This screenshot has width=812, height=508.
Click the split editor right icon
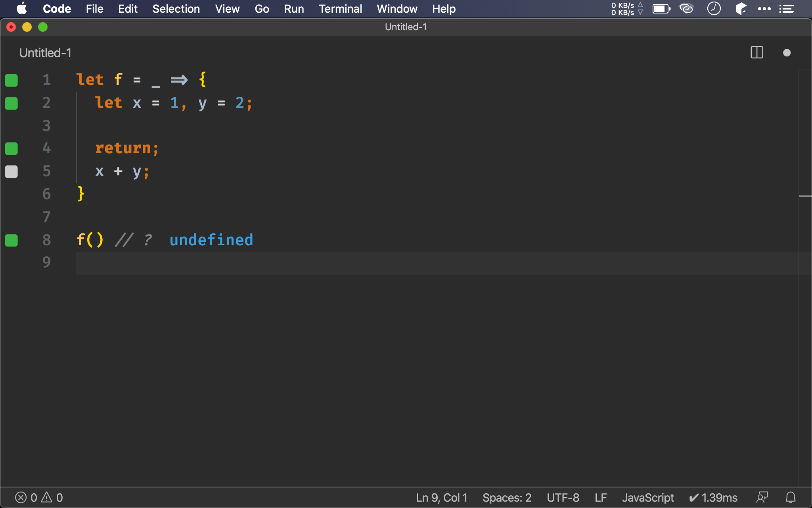tap(756, 52)
